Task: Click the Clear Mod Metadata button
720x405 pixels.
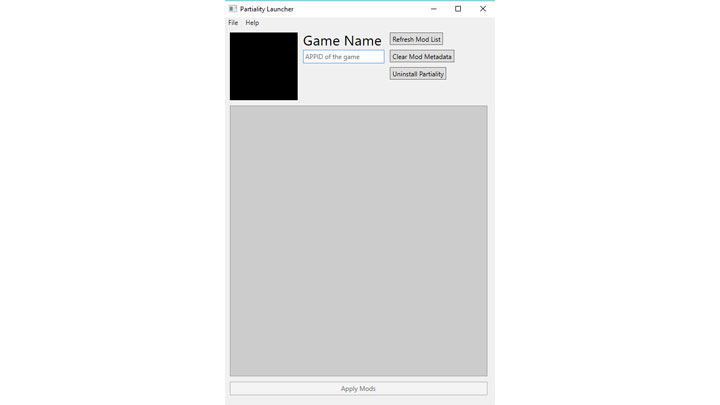Action: [422, 56]
